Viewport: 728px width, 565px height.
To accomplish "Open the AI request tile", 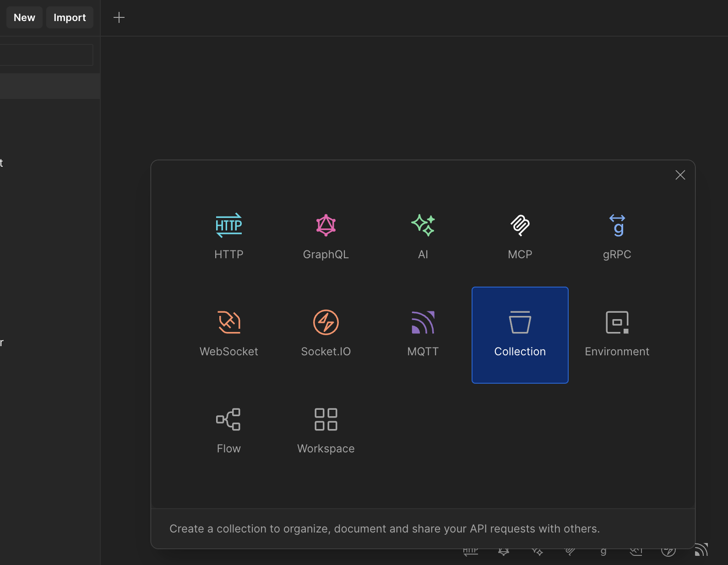I will click(423, 238).
